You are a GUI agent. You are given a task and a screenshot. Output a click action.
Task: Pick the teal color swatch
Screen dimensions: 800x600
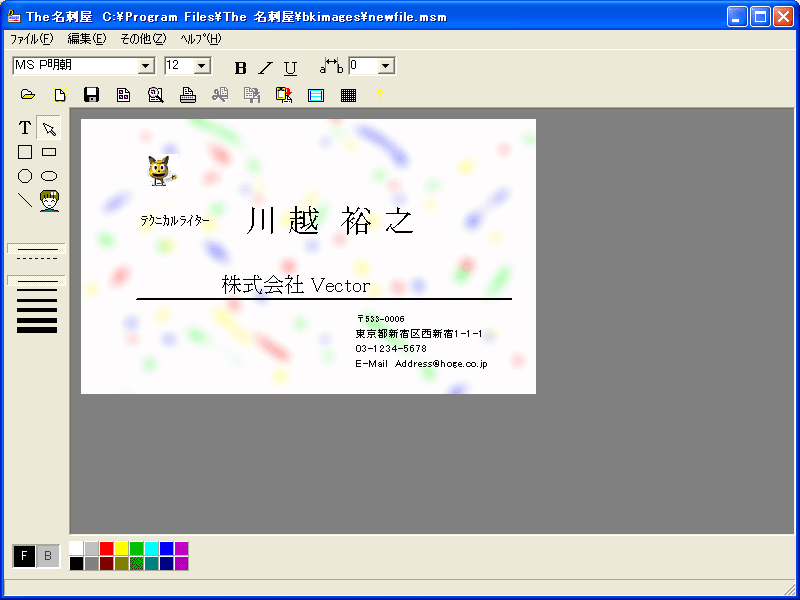coord(152,563)
